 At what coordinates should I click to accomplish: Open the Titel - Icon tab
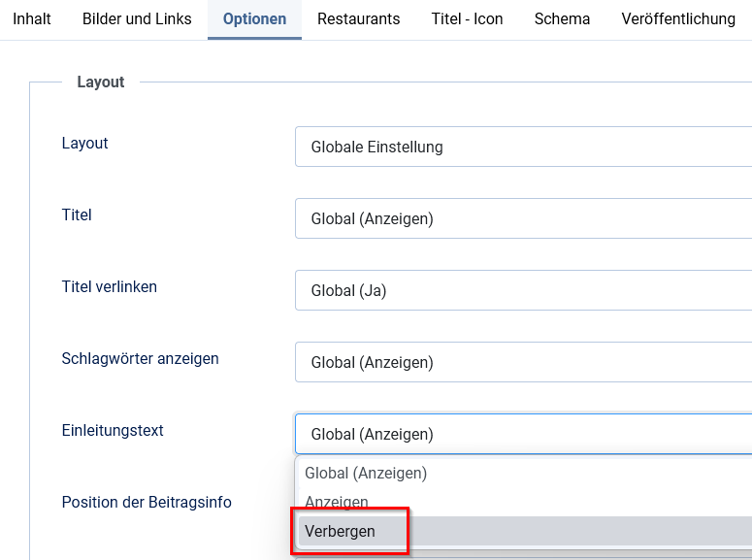click(x=467, y=19)
